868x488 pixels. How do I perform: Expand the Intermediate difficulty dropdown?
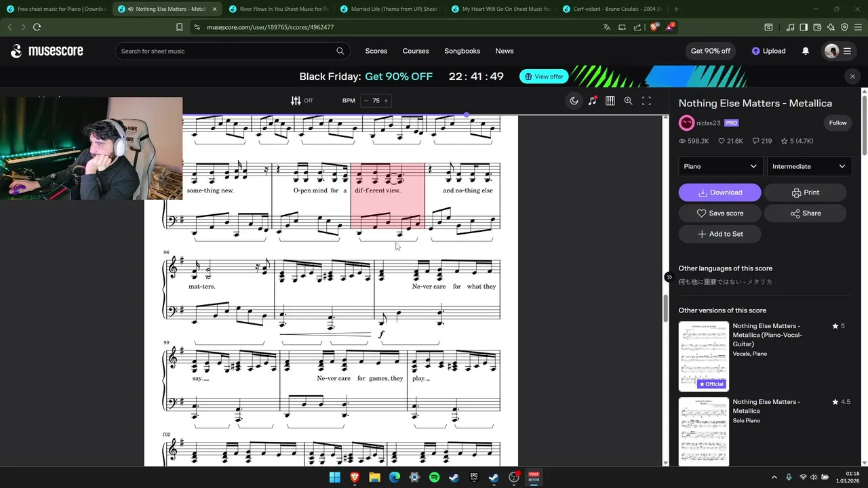pos(809,166)
